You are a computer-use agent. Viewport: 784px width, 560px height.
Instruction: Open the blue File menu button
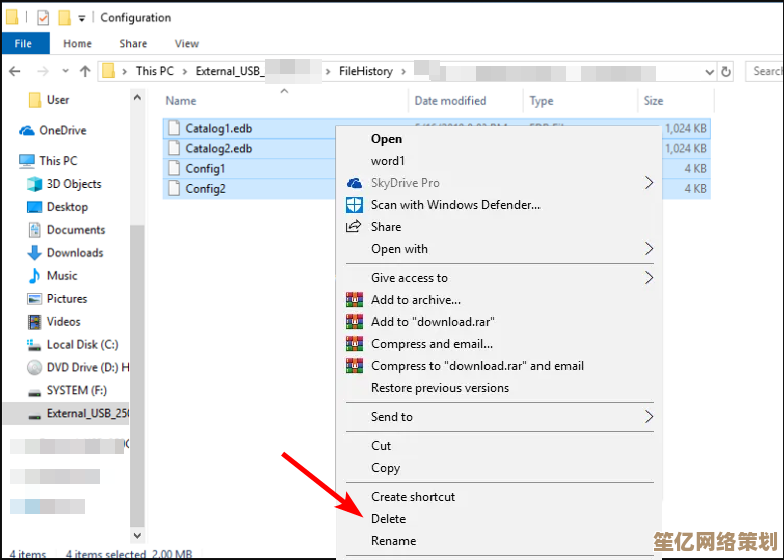[23, 44]
